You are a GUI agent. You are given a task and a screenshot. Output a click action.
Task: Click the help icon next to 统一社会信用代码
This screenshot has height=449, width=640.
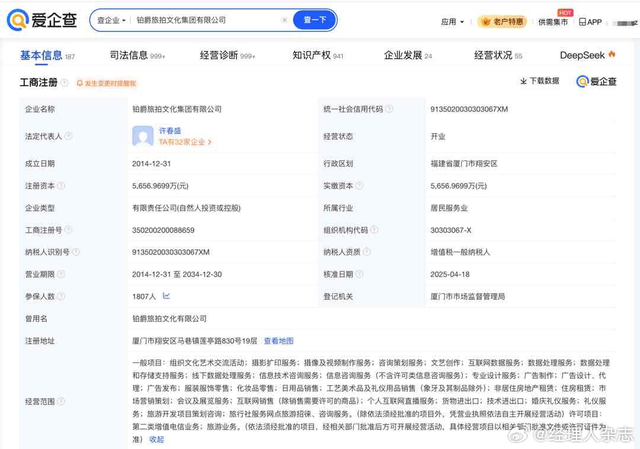click(389, 109)
